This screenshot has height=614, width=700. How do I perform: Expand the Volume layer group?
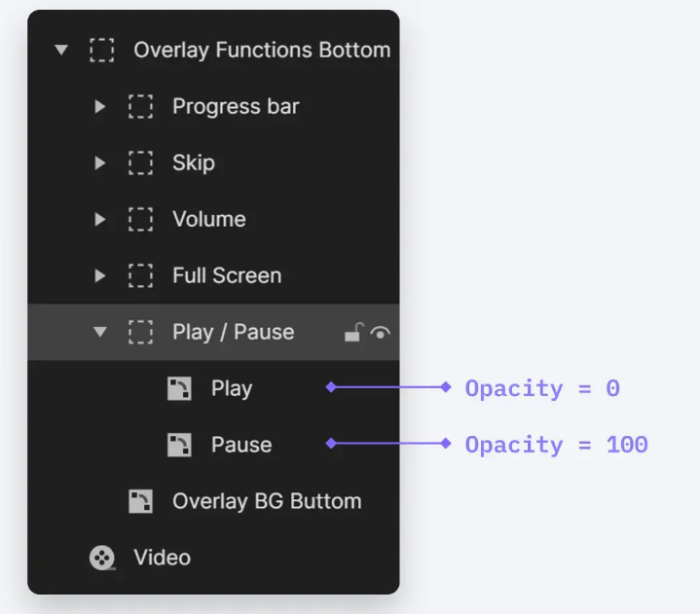pyautogui.click(x=100, y=219)
